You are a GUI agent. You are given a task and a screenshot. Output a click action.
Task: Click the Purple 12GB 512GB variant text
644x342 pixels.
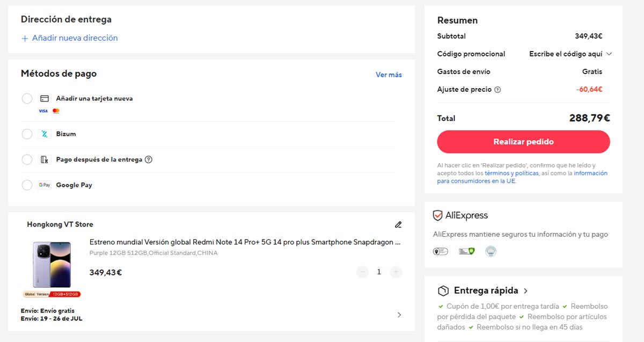[x=153, y=253]
